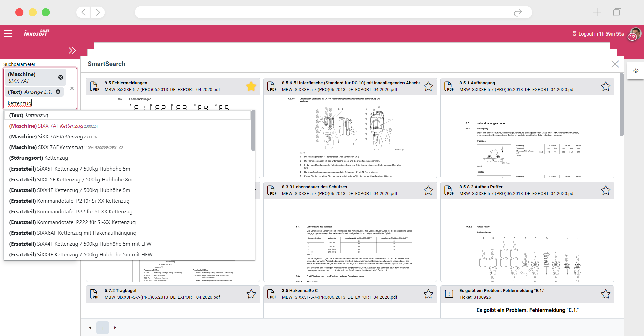Collapse sidebar with double chevron icon
Screen dimensions: 644x336
72,51
